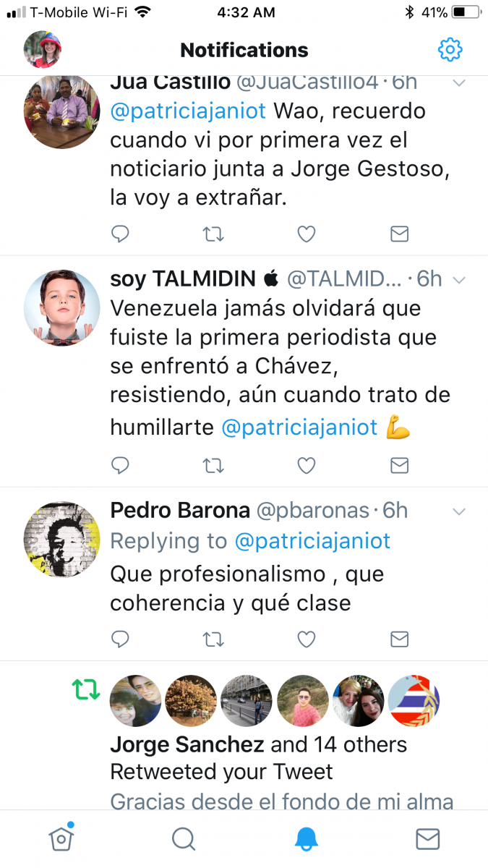The image size is (488, 868).
Task: Retweet the soy TALMIDIN tweet
Action: (x=213, y=465)
